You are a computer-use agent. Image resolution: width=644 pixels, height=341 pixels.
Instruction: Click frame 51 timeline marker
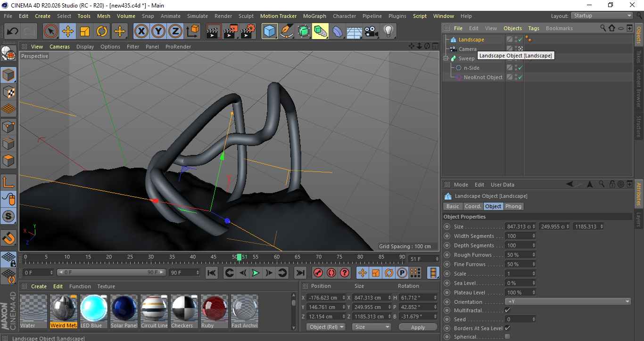(x=239, y=257)
